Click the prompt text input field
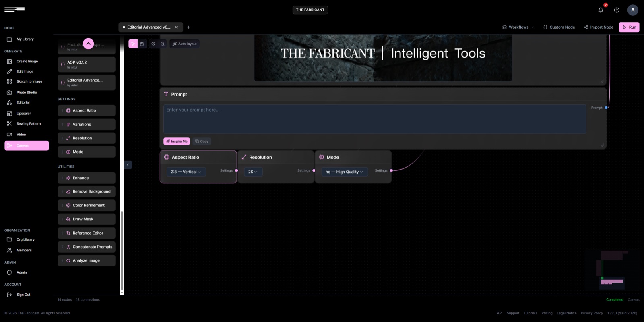Viewport: 644px width, 322px height. 375,119
